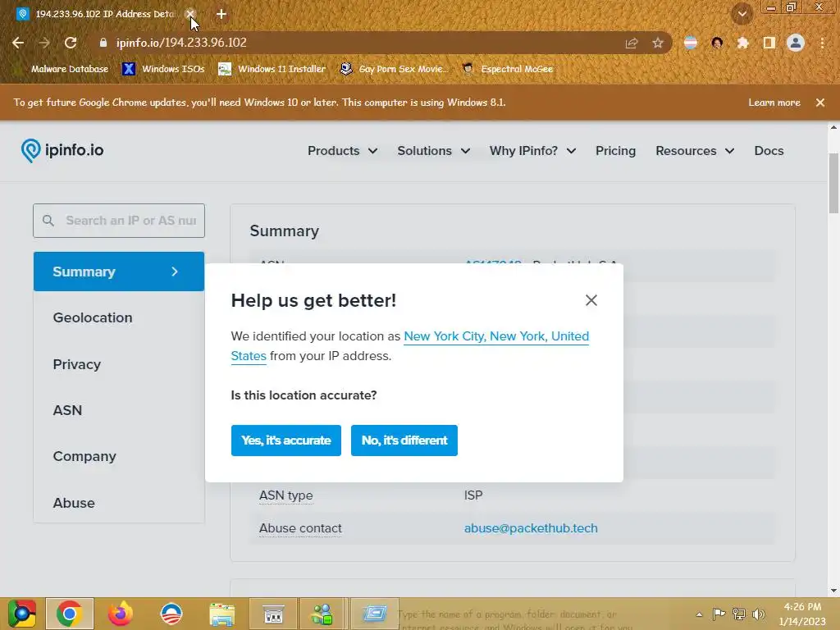
Task: Open the Windows 11 Installer bookmark
Action: pos(272,69)
